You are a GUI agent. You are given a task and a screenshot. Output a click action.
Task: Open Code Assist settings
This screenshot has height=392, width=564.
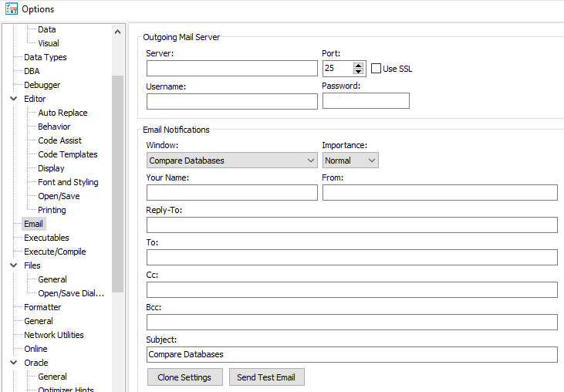click(x=59, y=140)
